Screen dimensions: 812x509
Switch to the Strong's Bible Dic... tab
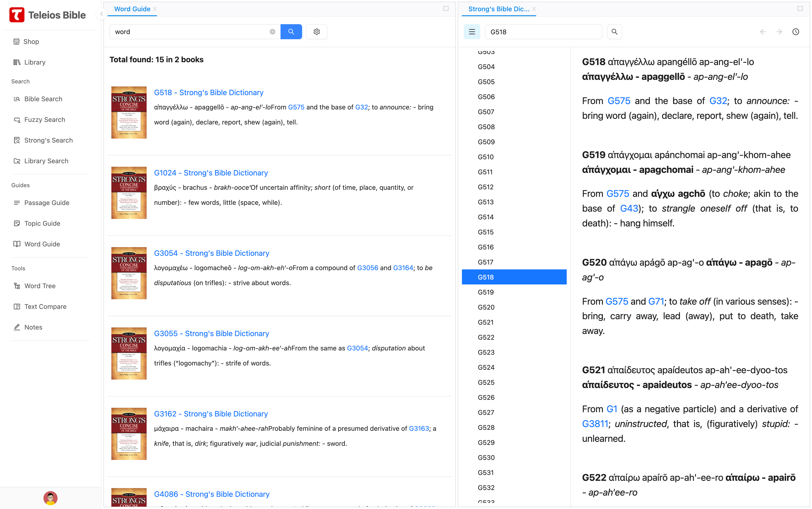point(498,9)
